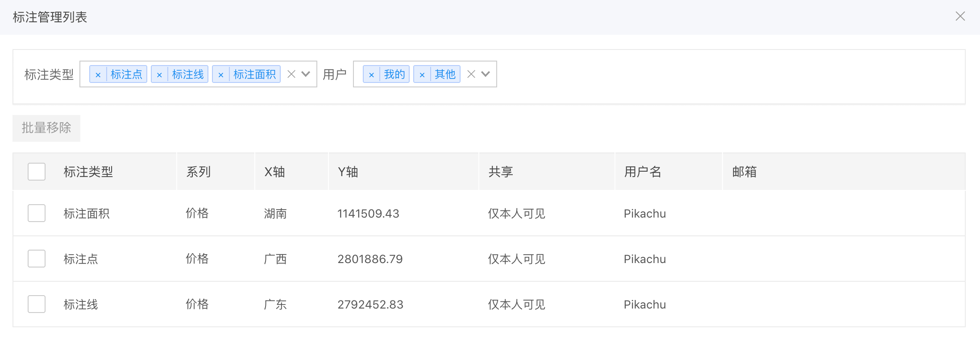Toggle the select-all checkbox in table header
The height and width of the screenshot is (354, 980).
coord(37,172)
